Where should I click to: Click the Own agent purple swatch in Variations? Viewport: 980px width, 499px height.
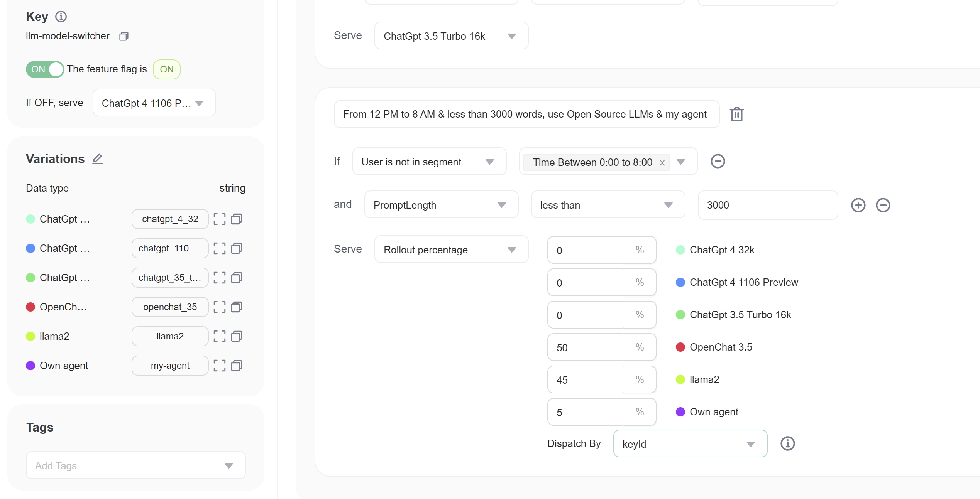tap(30, 366)
